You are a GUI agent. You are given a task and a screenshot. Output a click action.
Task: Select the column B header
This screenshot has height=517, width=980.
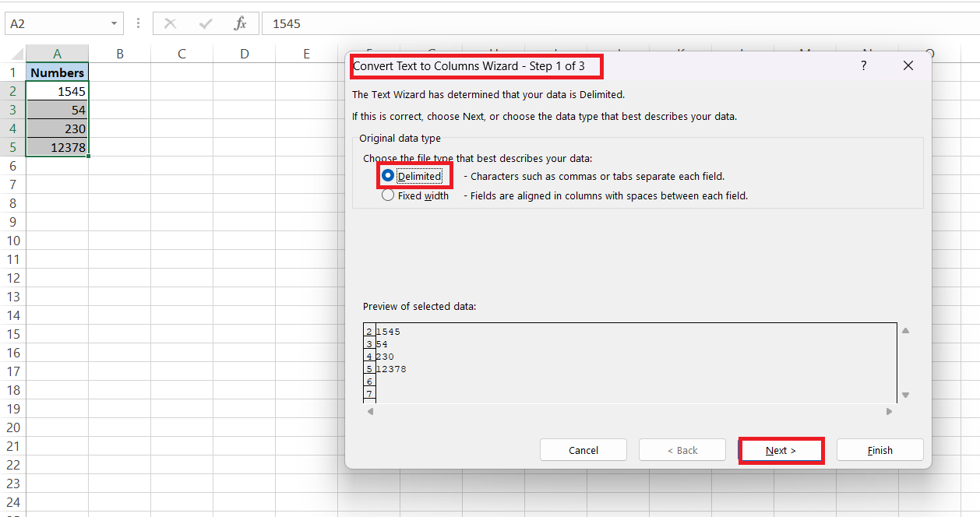[119, 54]
